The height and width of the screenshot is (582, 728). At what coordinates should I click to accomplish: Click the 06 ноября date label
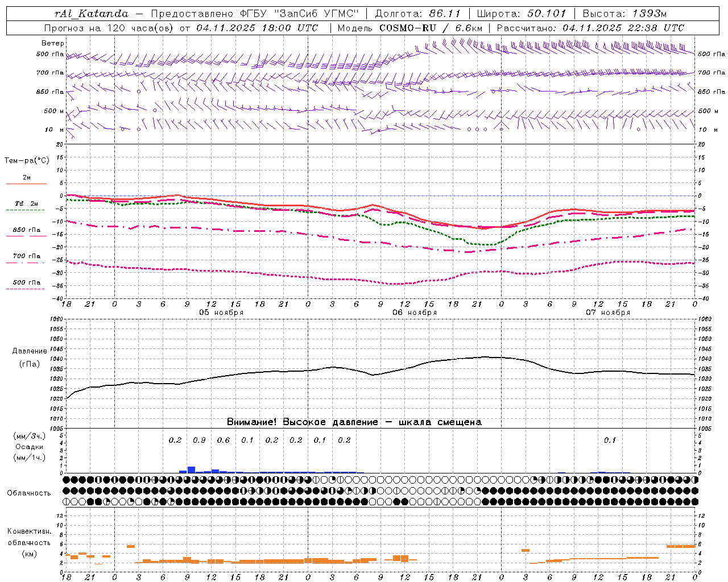[415, 313]
